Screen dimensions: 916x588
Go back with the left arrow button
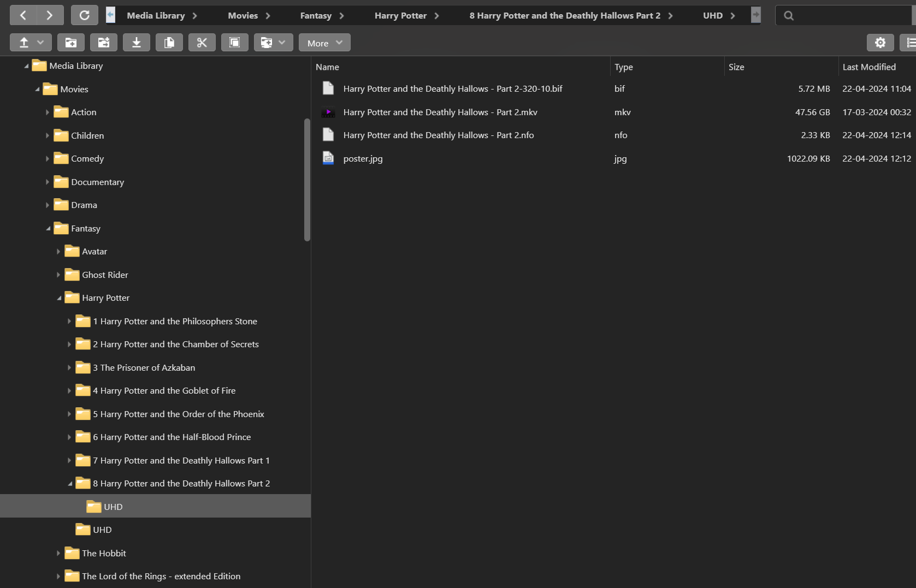[x=23, y=15]
